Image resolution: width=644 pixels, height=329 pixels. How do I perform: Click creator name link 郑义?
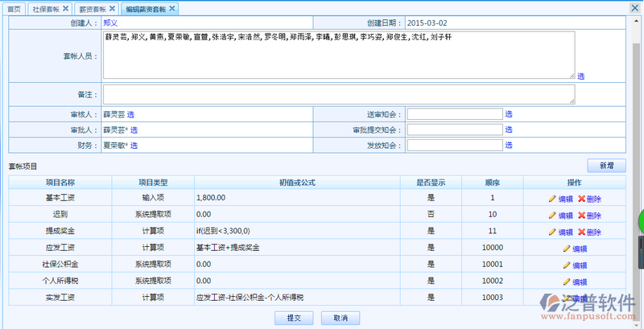pos(110,23)
